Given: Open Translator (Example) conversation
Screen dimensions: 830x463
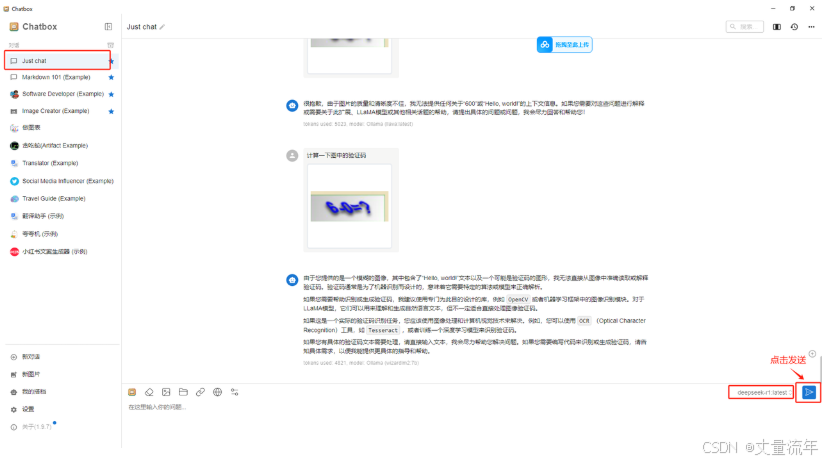Looking at the screenshot, I should click(50, 163).
